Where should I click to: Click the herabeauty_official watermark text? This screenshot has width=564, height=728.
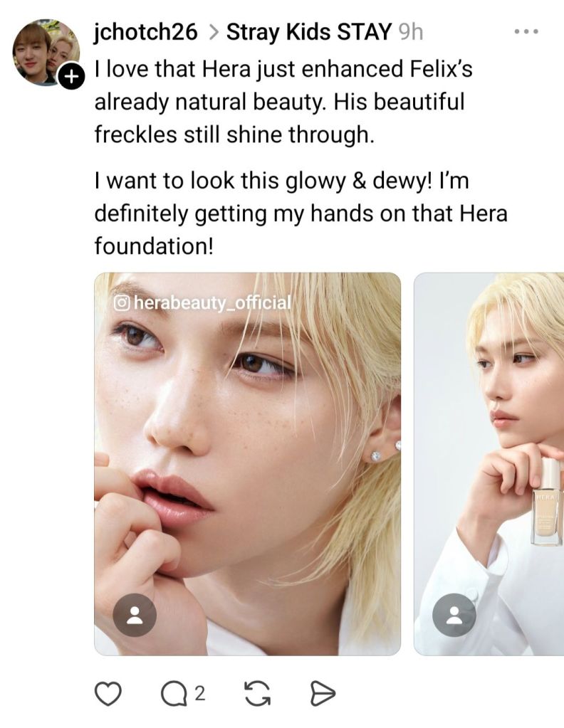tap(211, 302)
